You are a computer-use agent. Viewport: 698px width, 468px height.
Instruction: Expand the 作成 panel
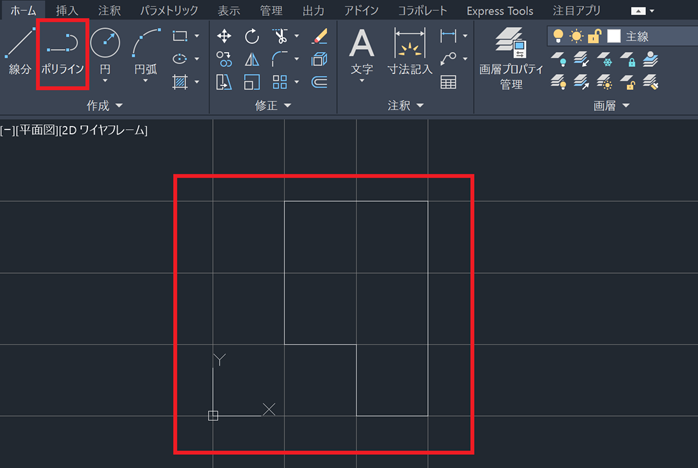[x=105, y=106]
